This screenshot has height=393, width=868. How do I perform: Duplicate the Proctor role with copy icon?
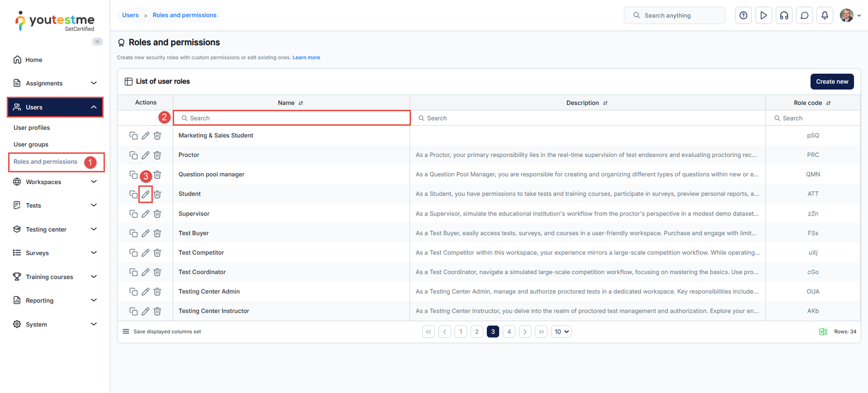click(x=133, y=155)
